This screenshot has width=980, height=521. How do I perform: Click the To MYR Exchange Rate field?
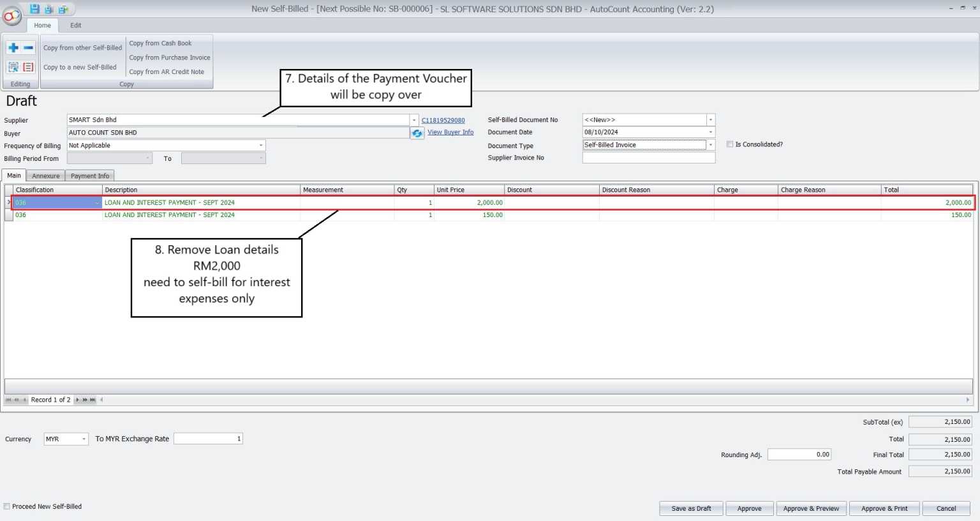[208, 439]
